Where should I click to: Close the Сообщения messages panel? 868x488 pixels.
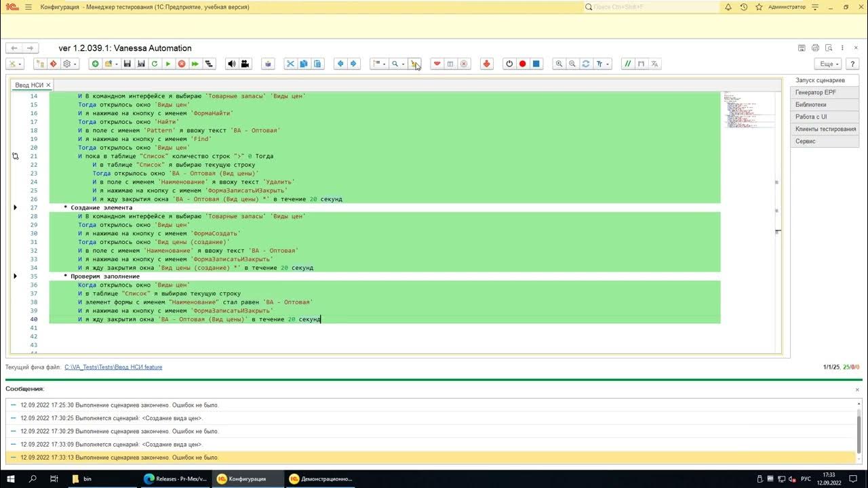click(857, 390)
